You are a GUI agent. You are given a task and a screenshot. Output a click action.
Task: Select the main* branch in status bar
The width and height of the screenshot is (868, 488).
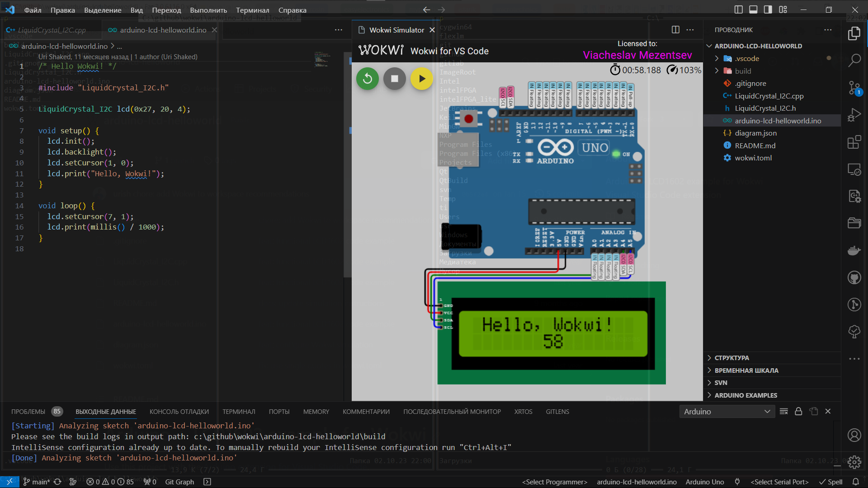[36, 482]
